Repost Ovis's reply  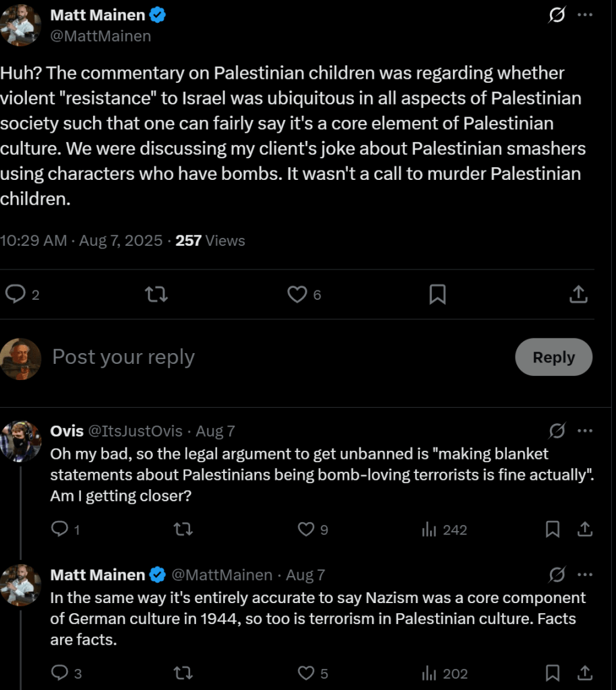(x=183, y=530)
